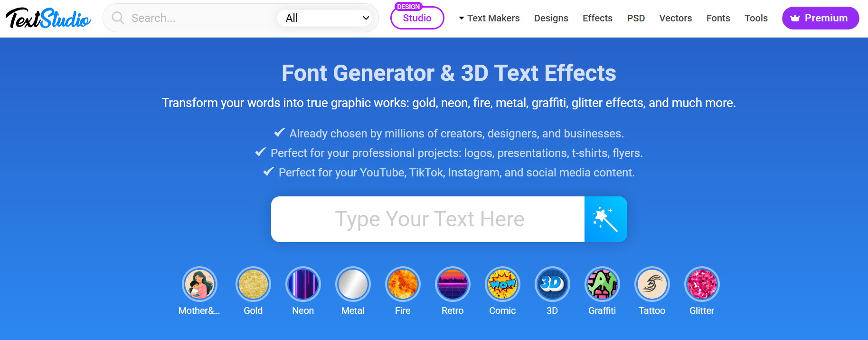Click the TextStudio logo
Screen dimensions: 868x340
(x=48, y=18)
